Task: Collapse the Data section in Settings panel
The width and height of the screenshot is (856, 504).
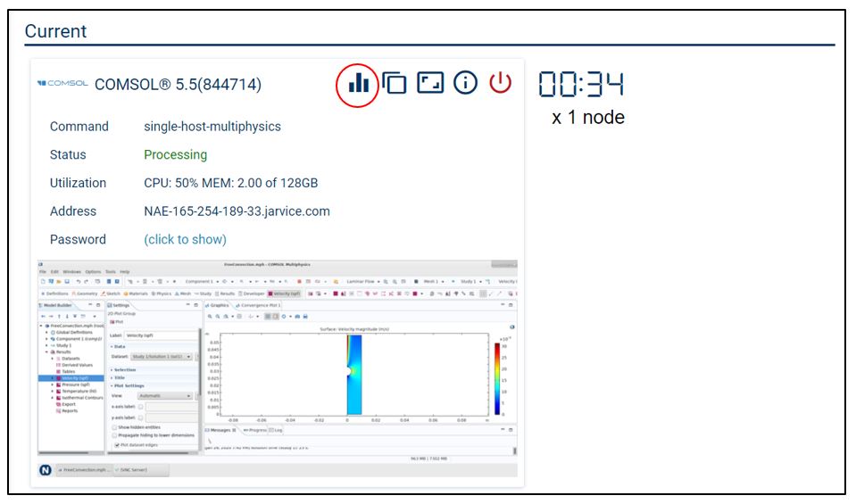Action: tap(118, 347)
